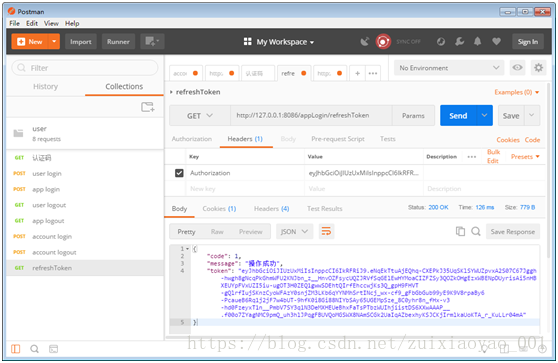Open the browse network globe icon

(441, 42)
